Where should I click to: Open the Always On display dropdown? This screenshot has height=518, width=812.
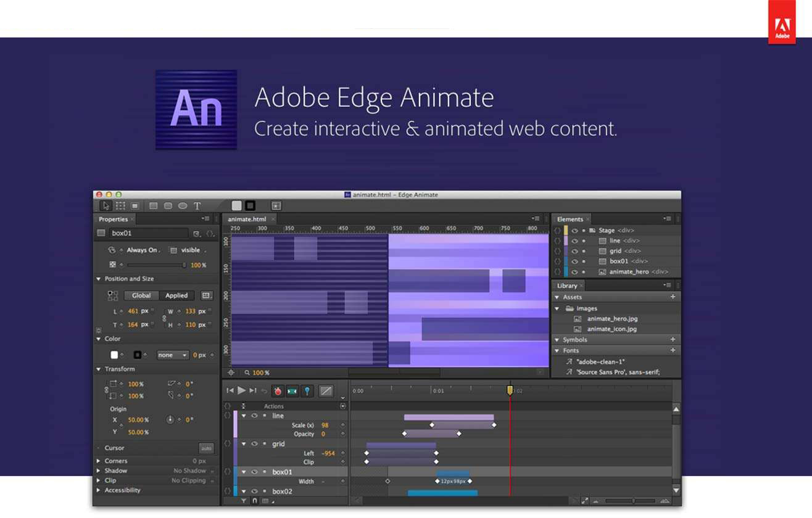click(x=143, y=250)
